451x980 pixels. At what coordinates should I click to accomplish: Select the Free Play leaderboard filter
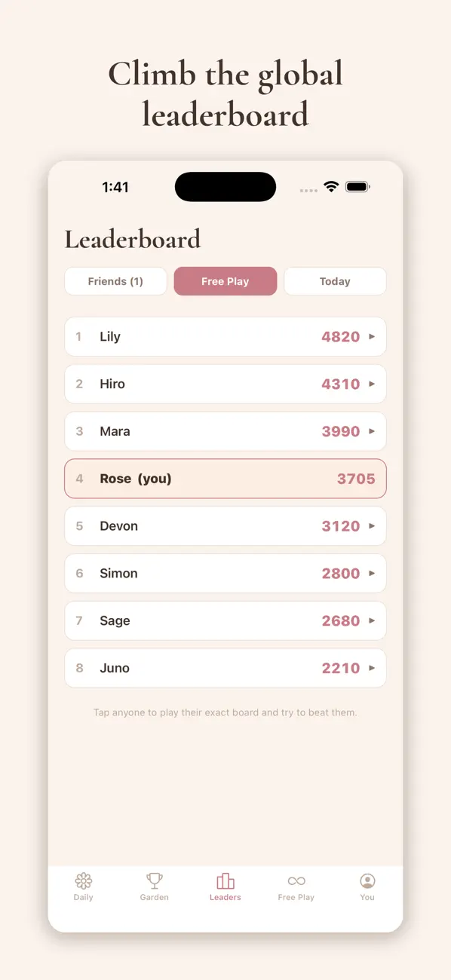pos(226,281)
